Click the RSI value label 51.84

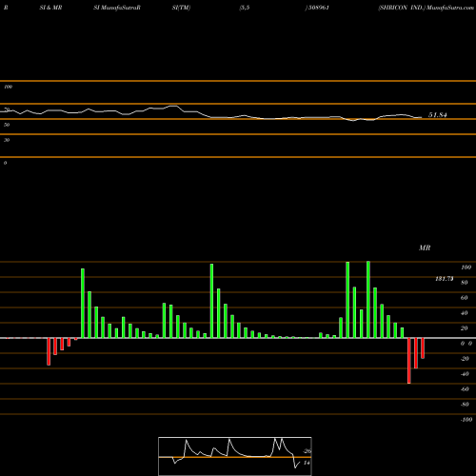coord(438,115)
